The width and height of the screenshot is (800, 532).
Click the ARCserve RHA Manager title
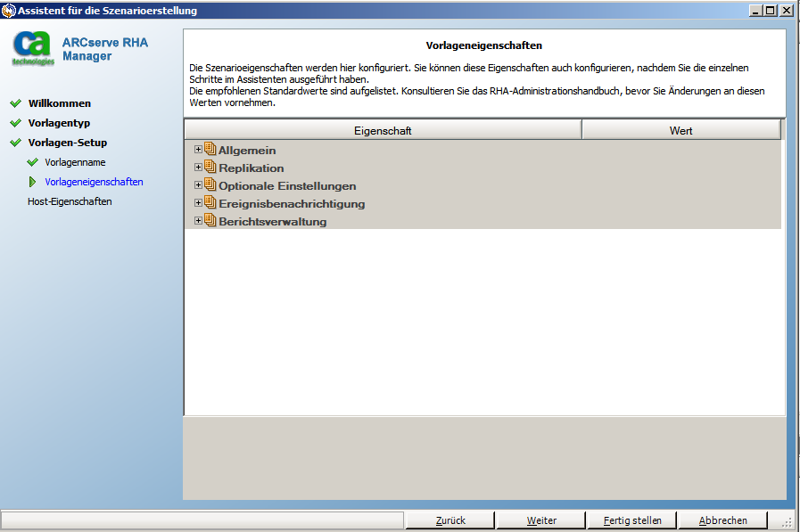click(x=105, y=49)
